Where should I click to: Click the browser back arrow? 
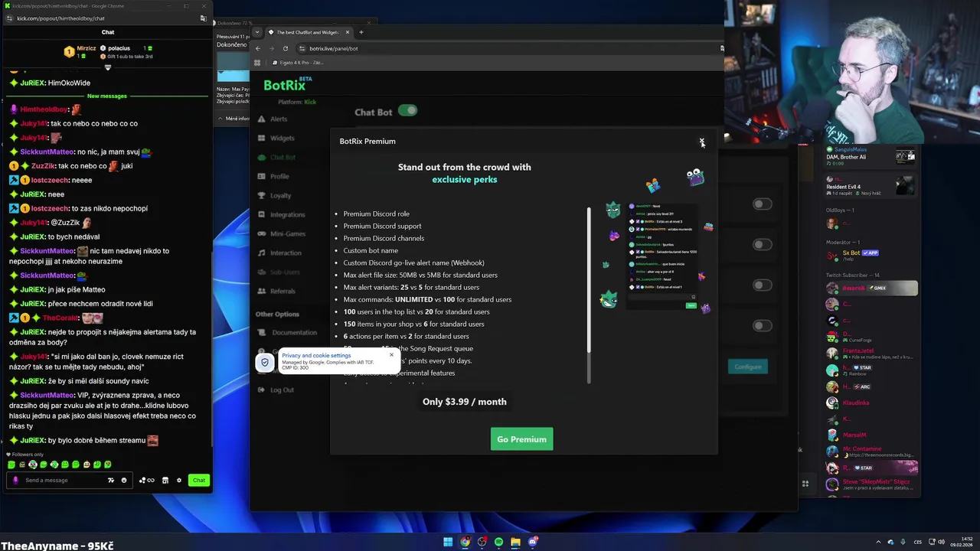click(258, 48)
